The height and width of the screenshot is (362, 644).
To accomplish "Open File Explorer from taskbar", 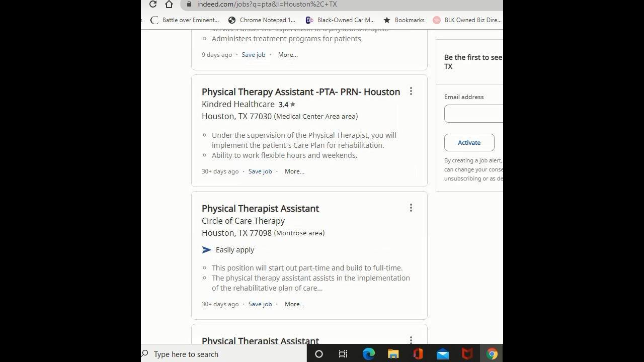I will click(393, 354).
